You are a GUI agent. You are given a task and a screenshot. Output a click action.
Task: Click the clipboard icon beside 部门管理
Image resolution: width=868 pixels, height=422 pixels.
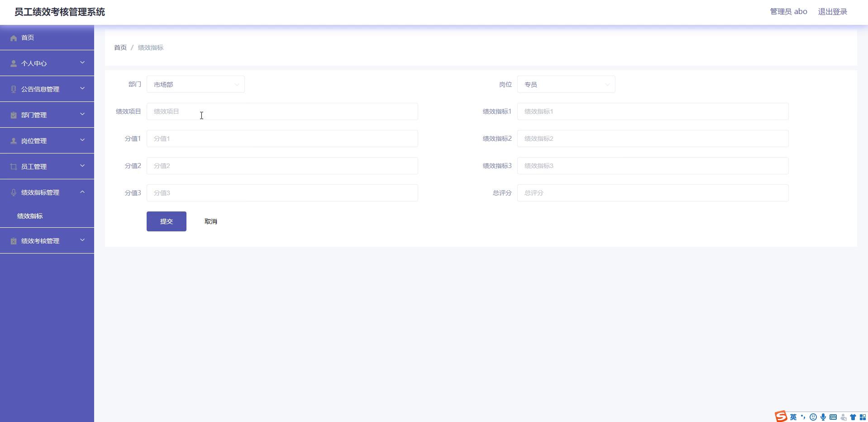(x=14, y=115)
